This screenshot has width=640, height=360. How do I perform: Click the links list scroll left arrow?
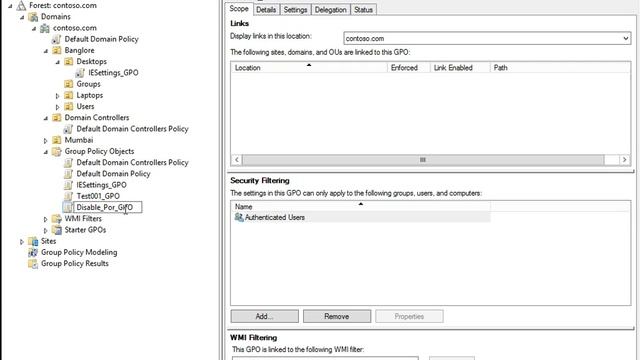[x=237, y=160]
